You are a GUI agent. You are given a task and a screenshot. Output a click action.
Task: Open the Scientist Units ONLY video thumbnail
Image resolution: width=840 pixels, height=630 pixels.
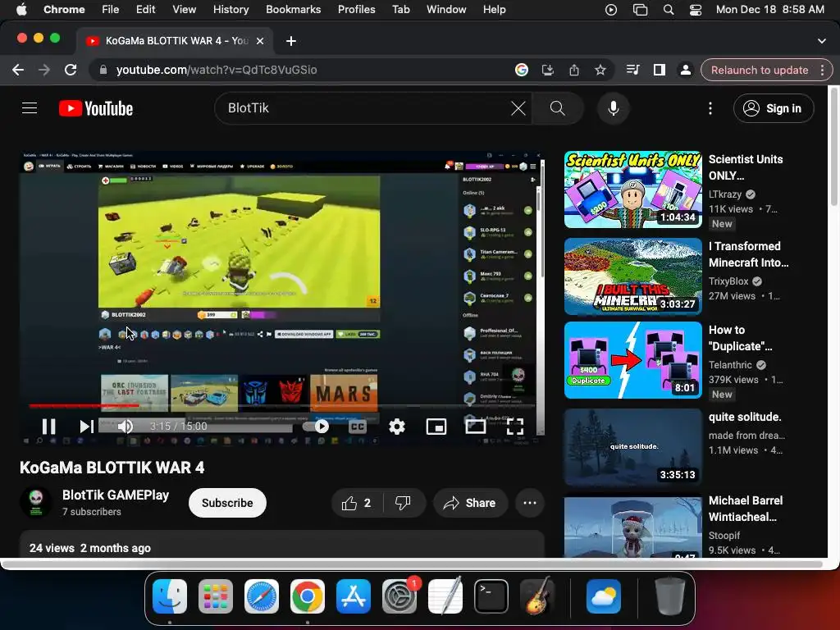point(632,189)
